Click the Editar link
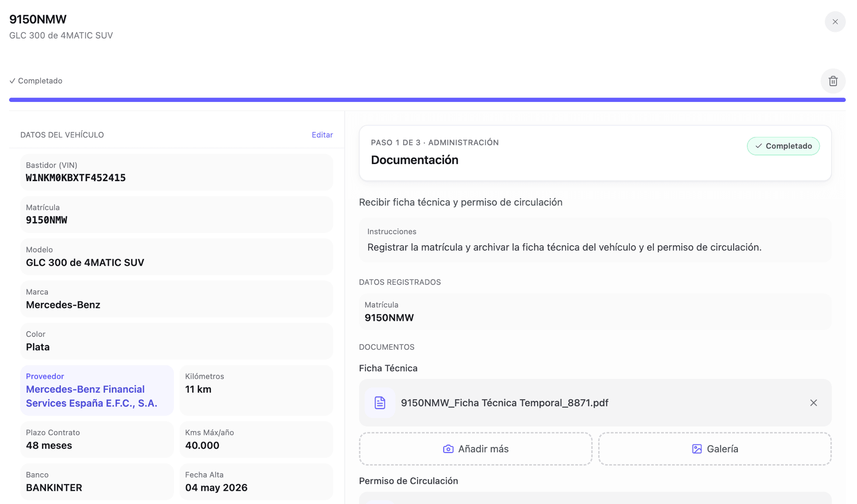 click(x=322, y=135)
